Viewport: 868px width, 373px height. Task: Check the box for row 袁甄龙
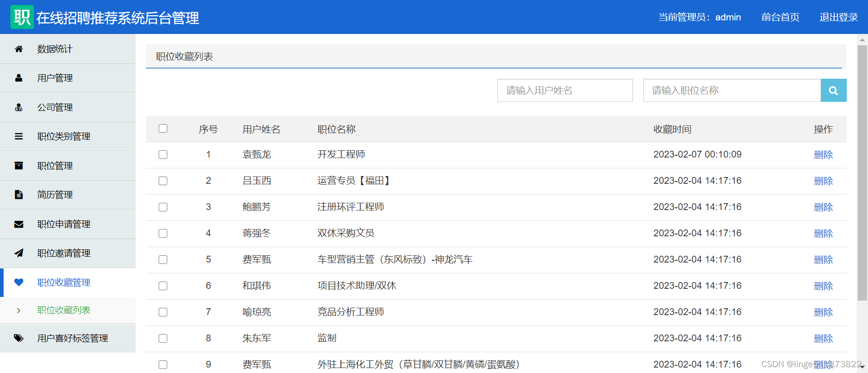(x=163, y=155)
